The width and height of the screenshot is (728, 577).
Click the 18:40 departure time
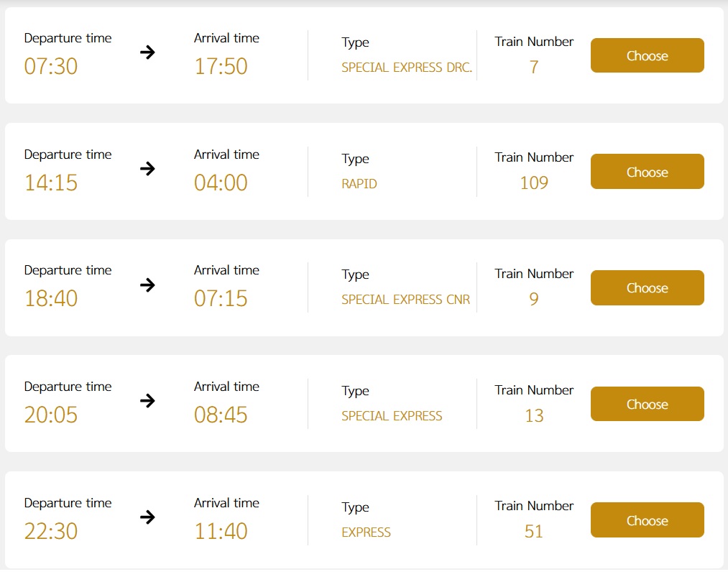point(51,298)
